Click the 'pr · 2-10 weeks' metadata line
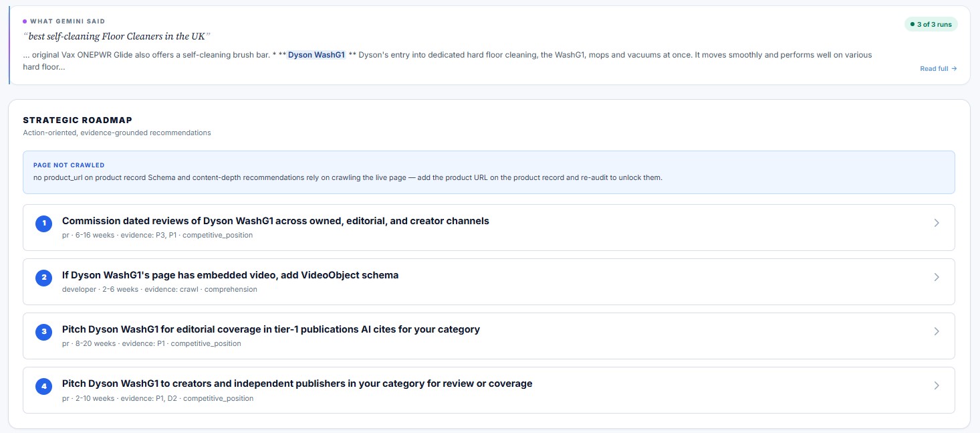 coord(158,398)
